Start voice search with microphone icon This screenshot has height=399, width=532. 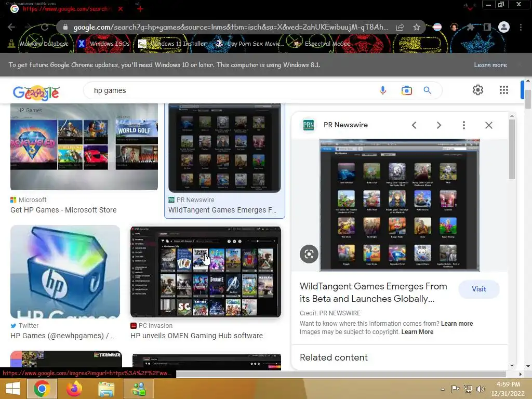tap(383, 90)
